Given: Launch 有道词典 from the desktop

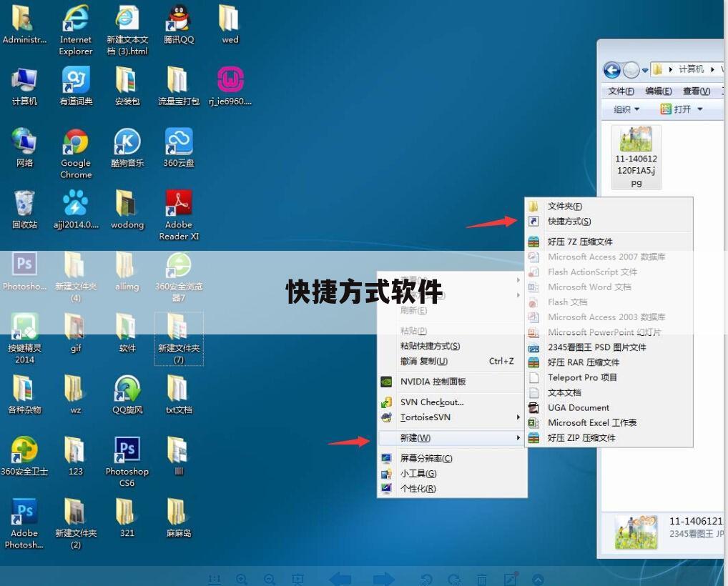Looking at the screenshot, I should pos(76,86).
